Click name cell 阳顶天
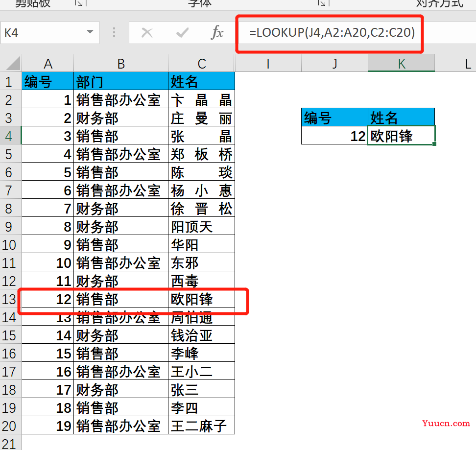 click(x=202, y=226)
